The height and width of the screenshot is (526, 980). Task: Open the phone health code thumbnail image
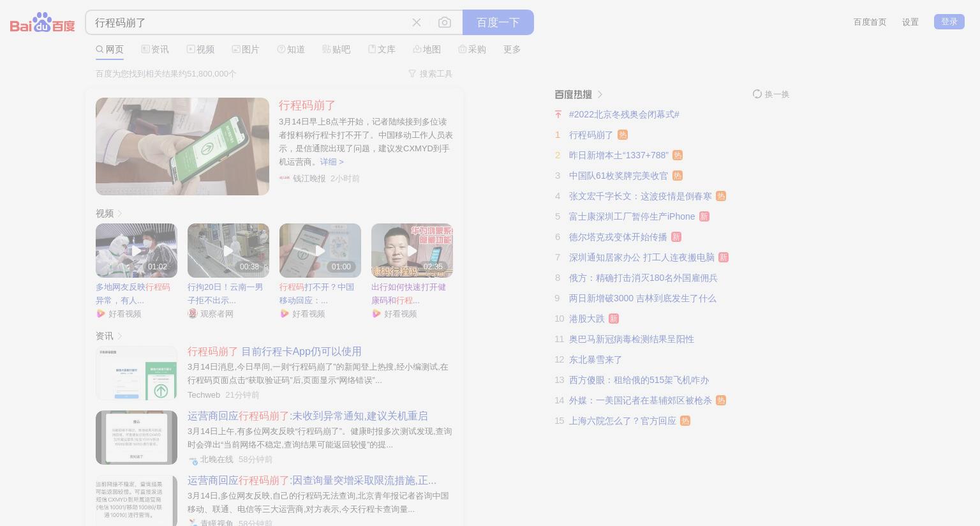[x=182, y=146]
